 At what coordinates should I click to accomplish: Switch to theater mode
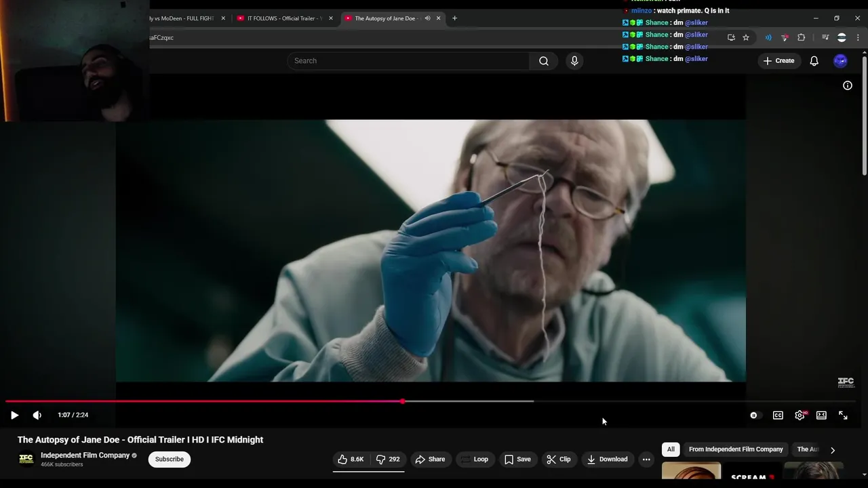pyautogui.click(x=821, y=415)
